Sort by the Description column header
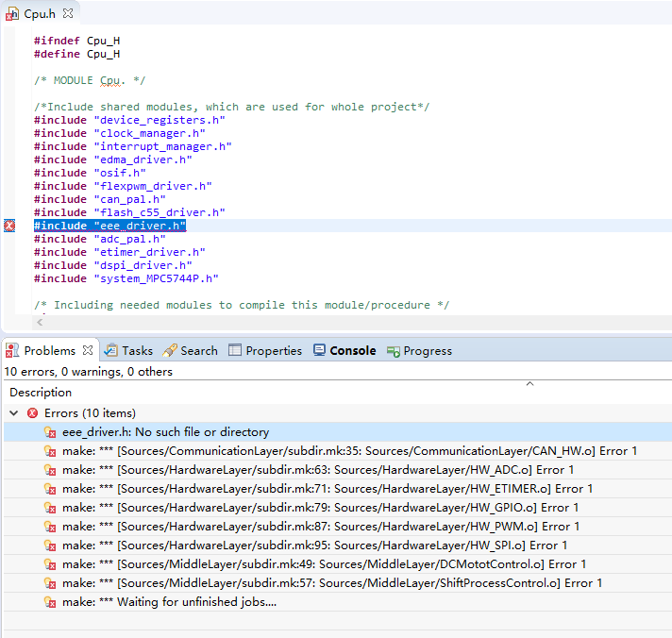 click(x=41, y=392)
